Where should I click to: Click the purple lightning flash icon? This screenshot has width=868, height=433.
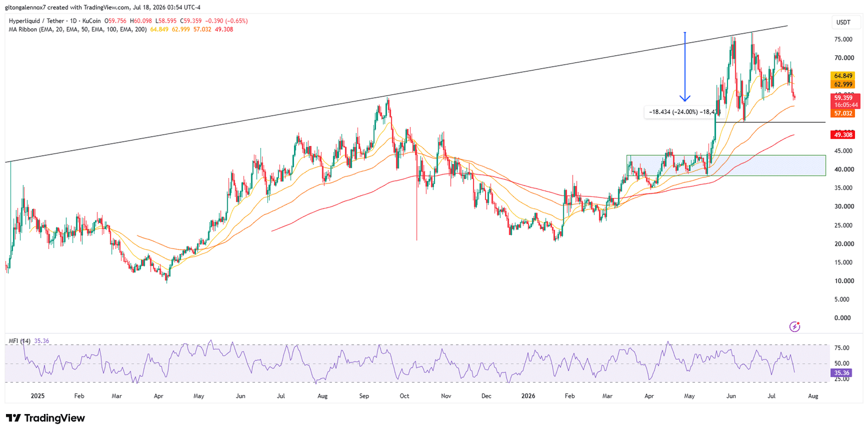point(794,327)
